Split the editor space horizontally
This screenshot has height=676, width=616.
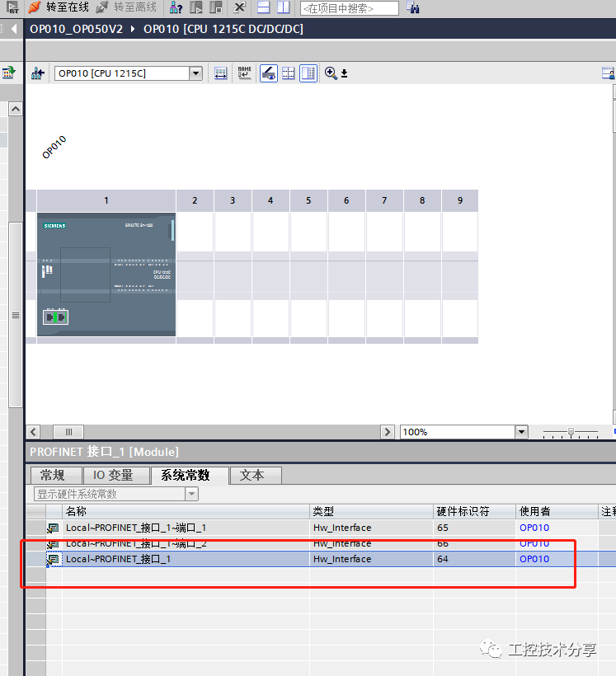pyautogui.click(x=264, y=7)
